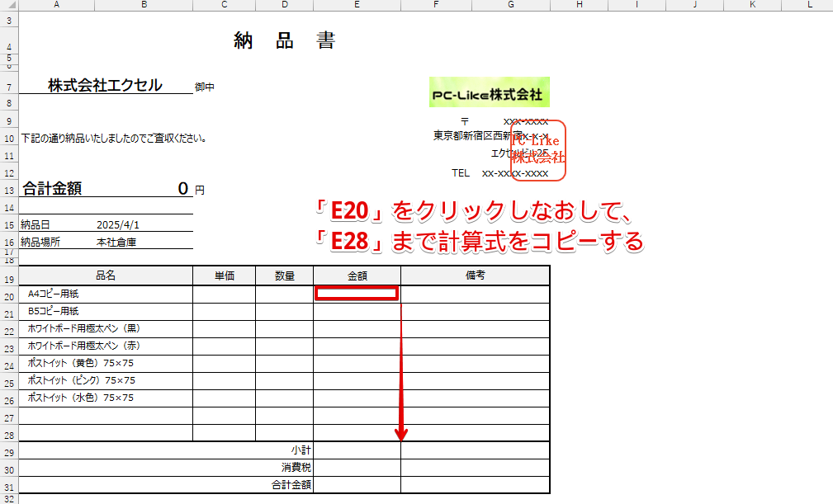Select the 小計 label cell
Viewport: 833px width, 504px height.
point(301,450)
